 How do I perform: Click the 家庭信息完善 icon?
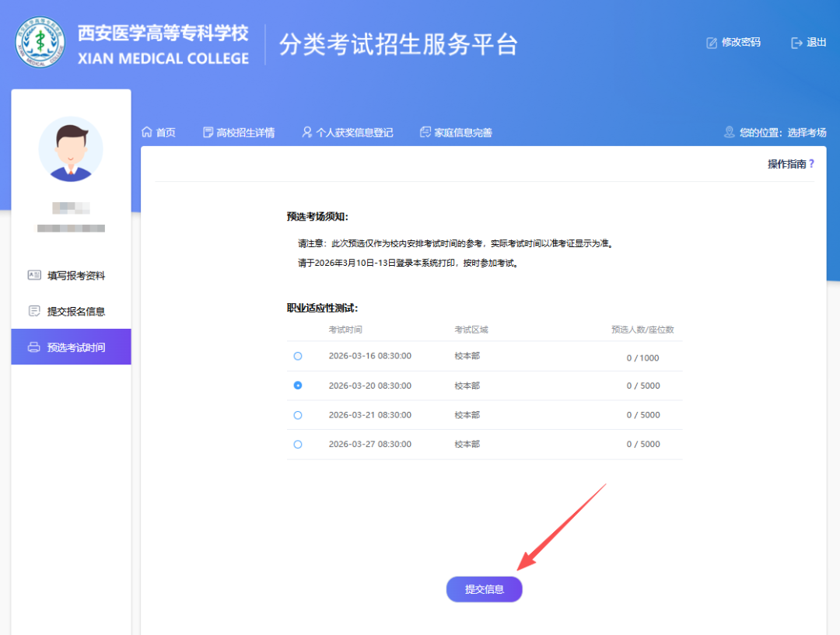tap(425, 132)
